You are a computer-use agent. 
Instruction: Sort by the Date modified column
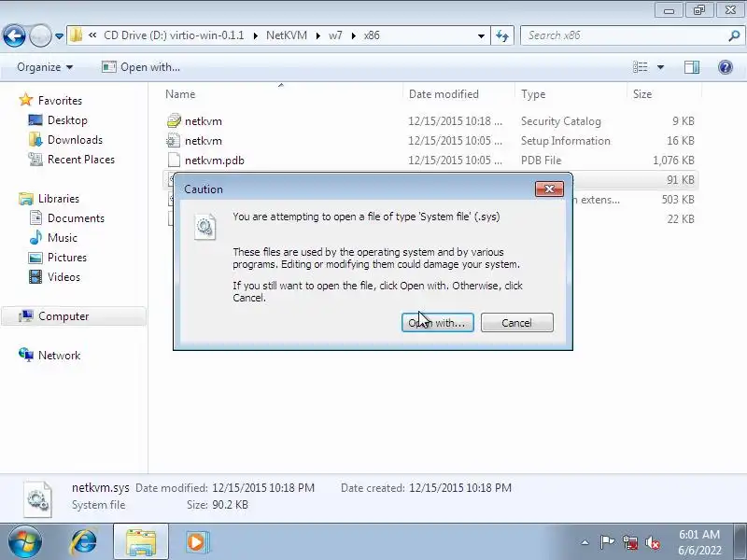(459, 94)
